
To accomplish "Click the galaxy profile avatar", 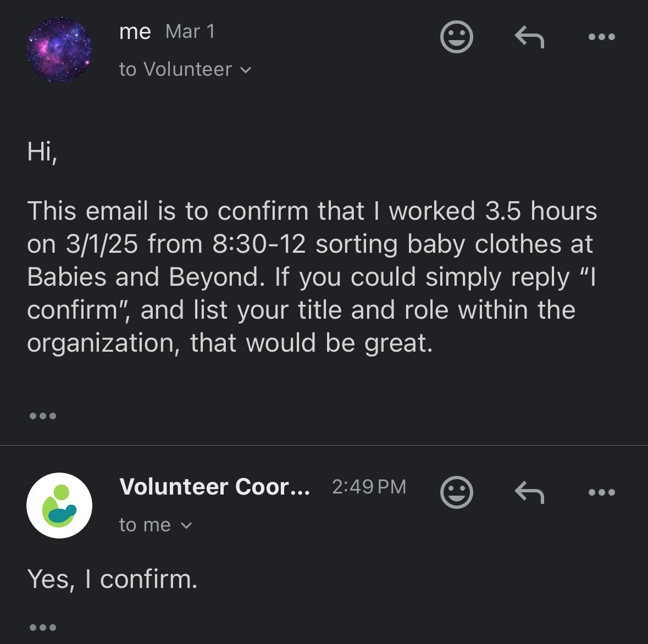I will pos(59,49).
